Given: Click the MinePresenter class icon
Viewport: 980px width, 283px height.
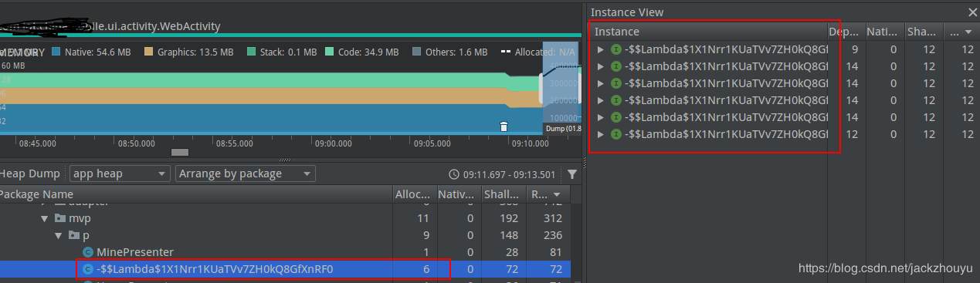Looking at the screenshot, I should (88, 252).
